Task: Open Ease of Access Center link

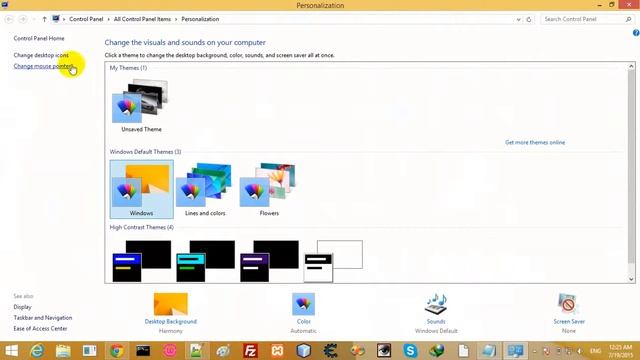Action: [x=40, y=329]
